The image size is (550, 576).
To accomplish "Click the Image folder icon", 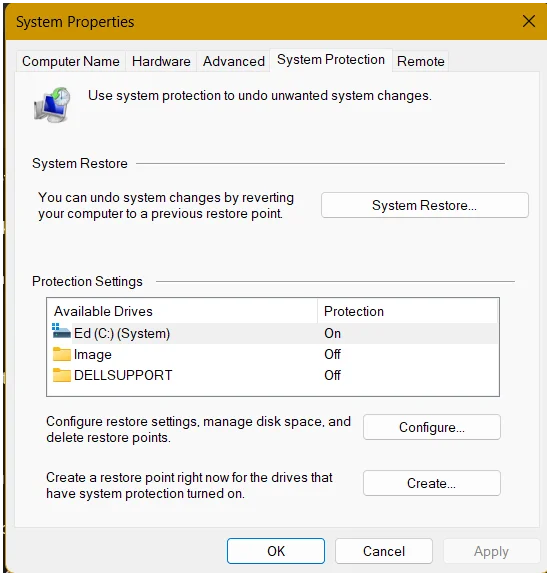I will pos(61,354).
